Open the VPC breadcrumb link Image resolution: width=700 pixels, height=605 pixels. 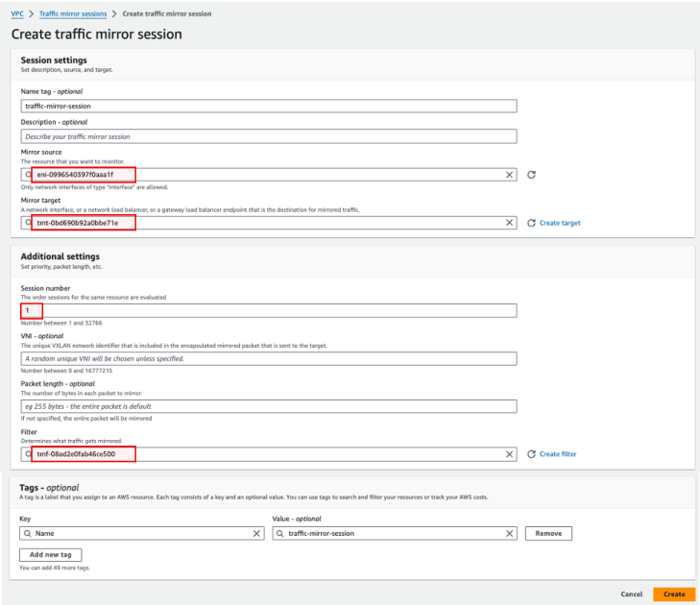[17, 13]
